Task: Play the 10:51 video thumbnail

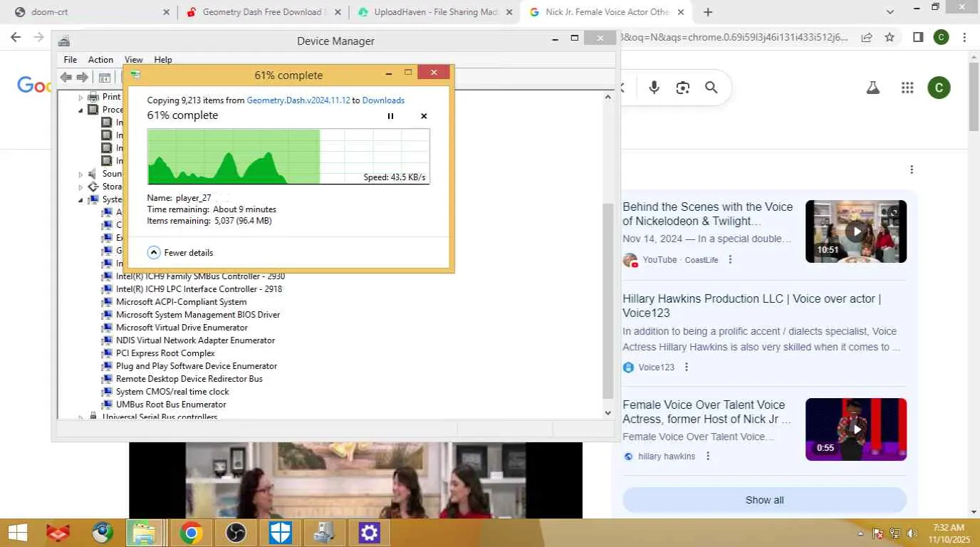Action: (856, 231)
